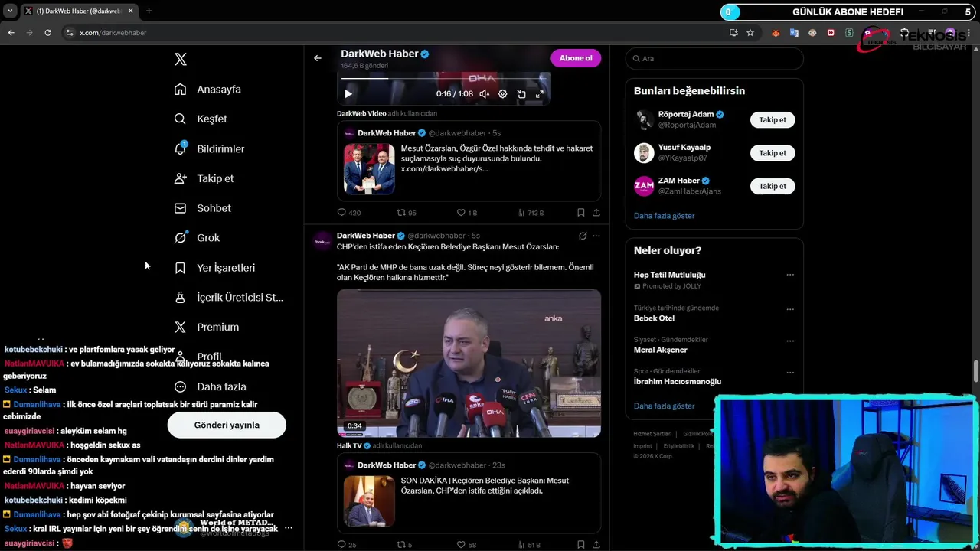Bookmark the post with 713 B views
980x551 pixels.
tap(581, 212)
